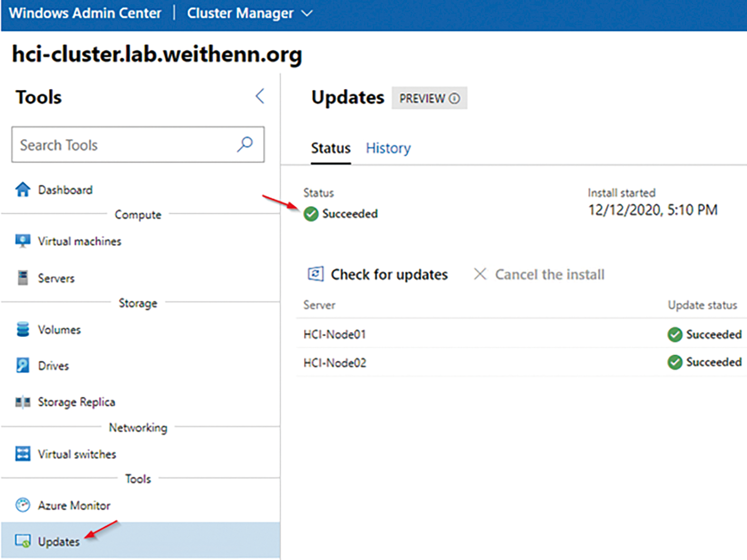Click Cancel the install button
This screenshot has width=747, height=560.
click(539, 274)
